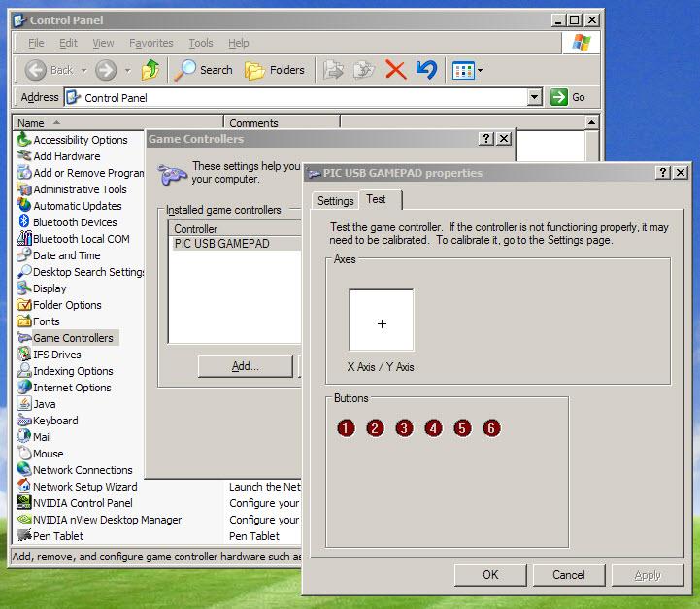Viewport: 700px width, 609px height.
Task: Select the Mail icon
Action: [23, 437]
